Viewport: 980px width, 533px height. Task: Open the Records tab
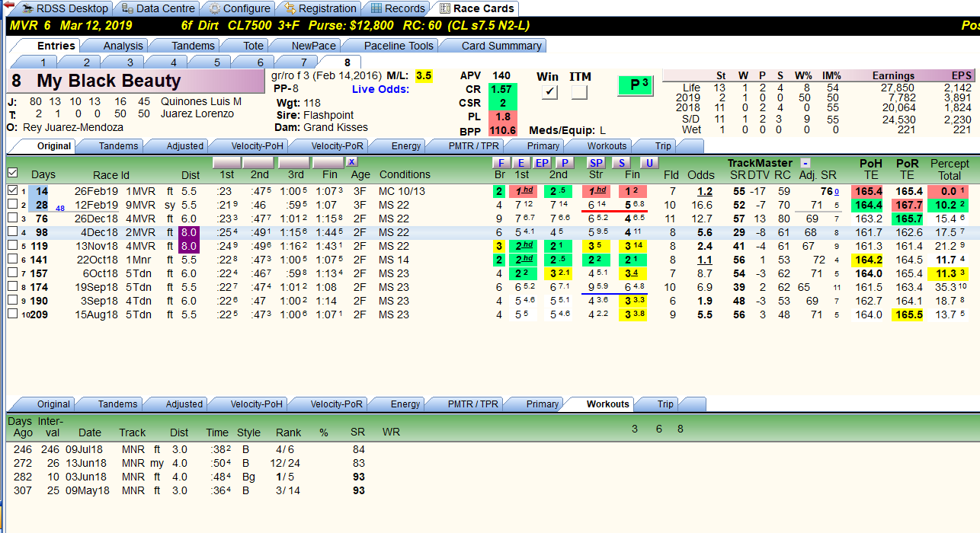point(397,8)
